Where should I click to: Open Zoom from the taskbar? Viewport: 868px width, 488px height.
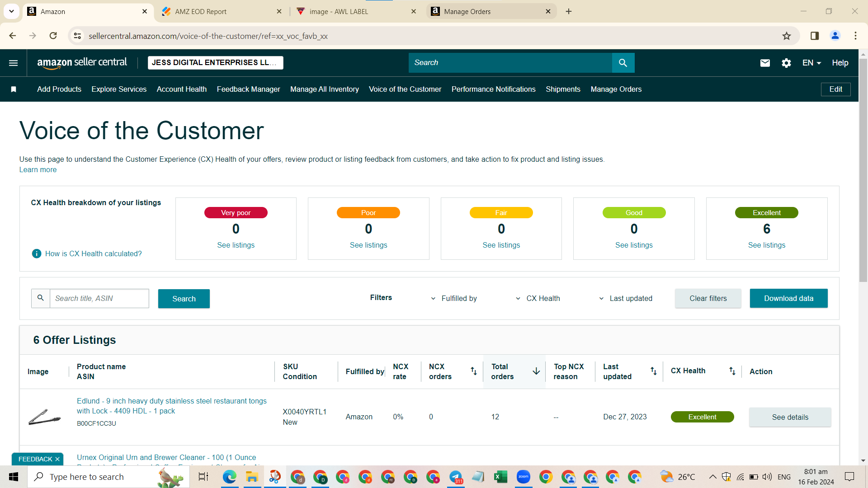[523, 477]
